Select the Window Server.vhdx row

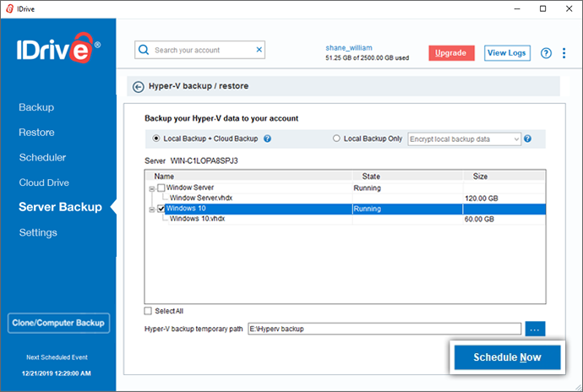pyautogui.click(x=201, y=198)
